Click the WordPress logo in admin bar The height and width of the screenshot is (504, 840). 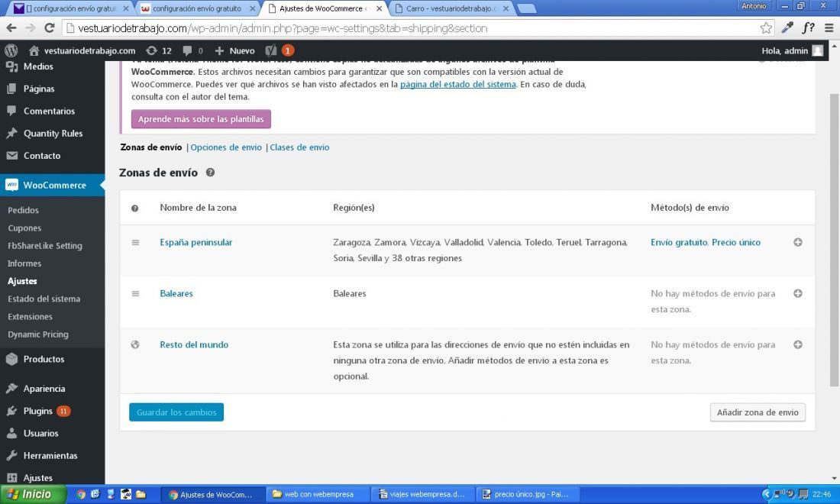(11, 50)
